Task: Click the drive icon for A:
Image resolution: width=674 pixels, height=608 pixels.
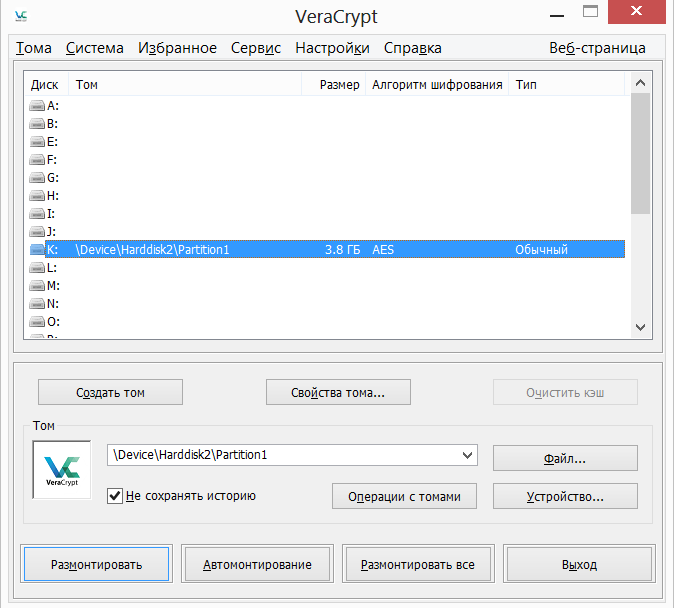Action: 37,105
